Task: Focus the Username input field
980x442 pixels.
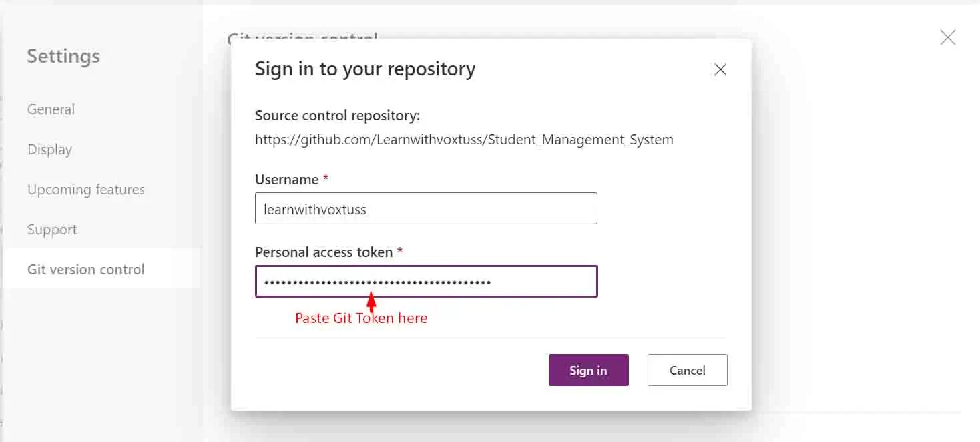Action: [426, 209]
